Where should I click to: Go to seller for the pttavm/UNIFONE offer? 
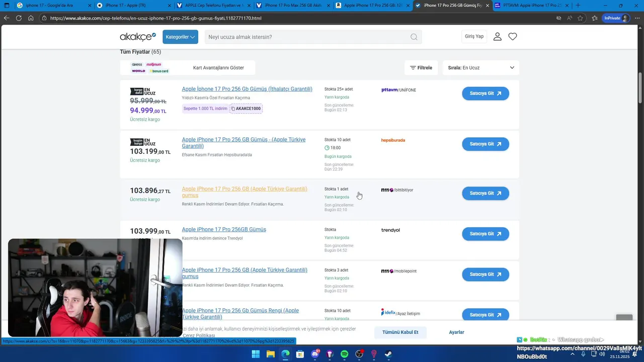(x=486, y=94)
